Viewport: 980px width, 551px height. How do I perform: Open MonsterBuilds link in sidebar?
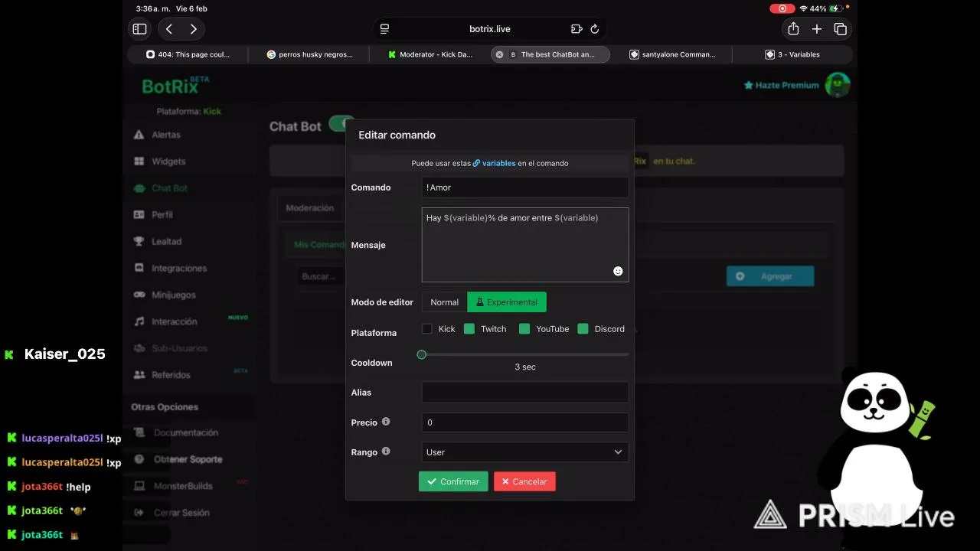[x=183, y=486]
